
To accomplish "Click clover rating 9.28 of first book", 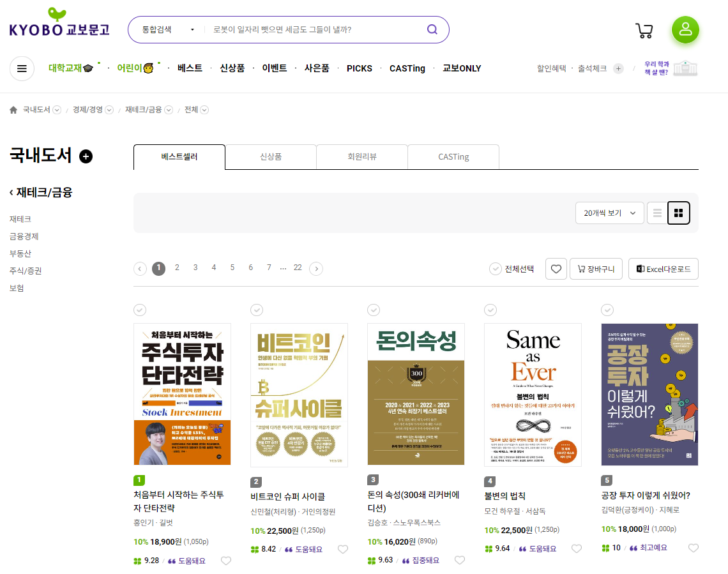I will pos(146,561).
